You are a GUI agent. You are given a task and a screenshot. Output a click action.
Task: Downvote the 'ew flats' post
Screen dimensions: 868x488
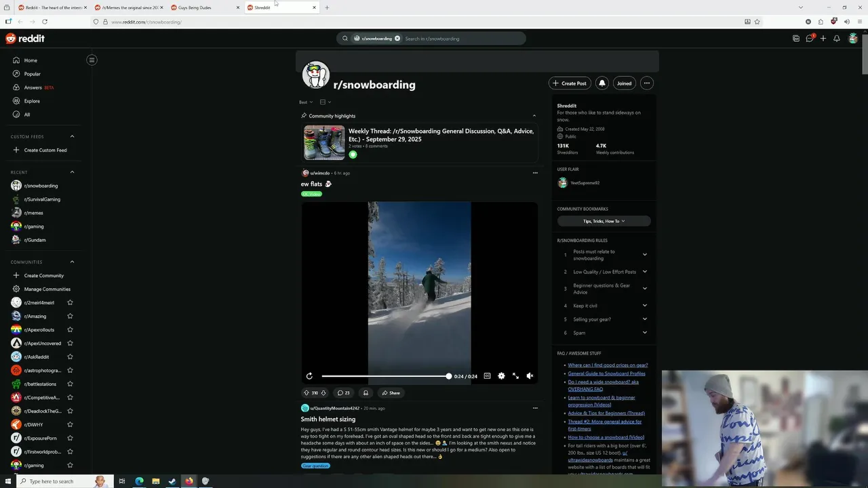click(323, 393)
